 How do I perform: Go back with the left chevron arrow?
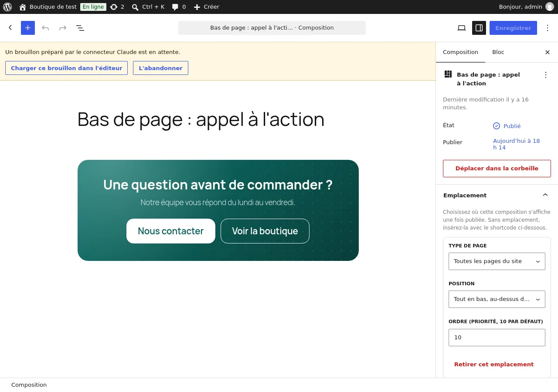10,28
